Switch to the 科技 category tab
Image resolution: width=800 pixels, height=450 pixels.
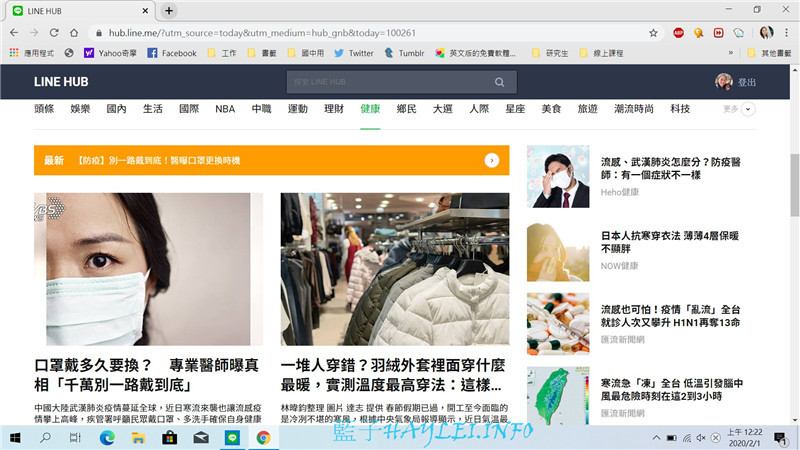tap(680, 109)
